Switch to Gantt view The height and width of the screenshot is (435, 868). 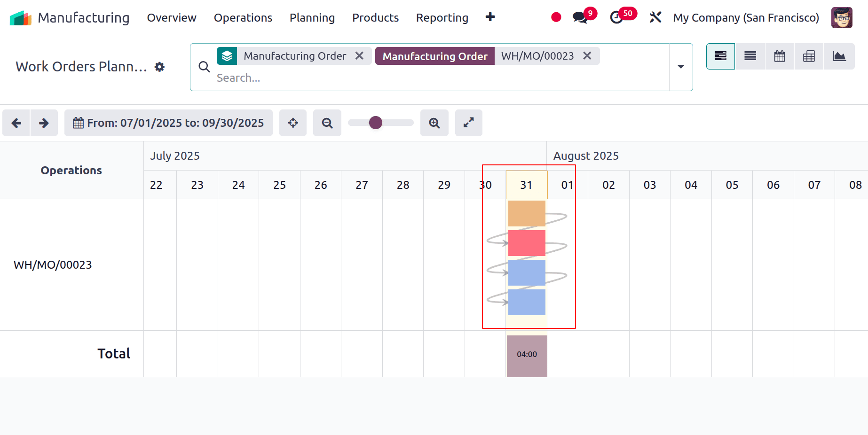[720, 56]
